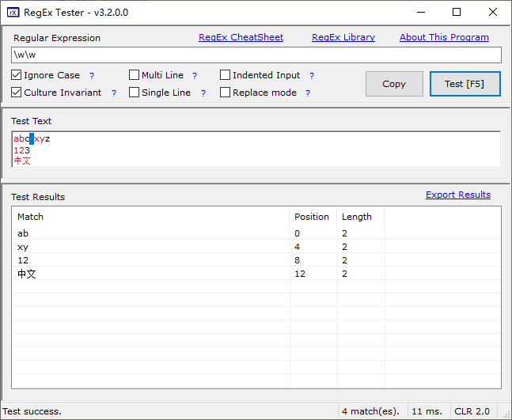
Task: Click the question mark beside Indented Input
Action: pos(312,76)
